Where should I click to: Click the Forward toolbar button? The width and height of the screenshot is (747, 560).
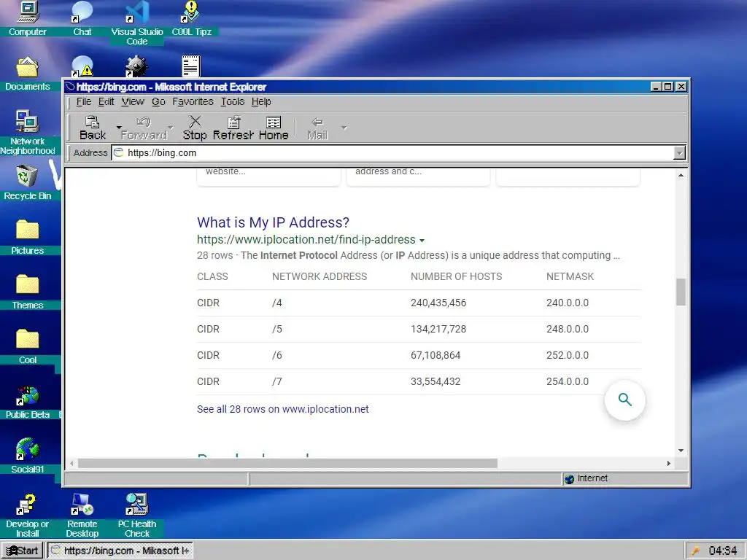[x=144, y=128]
